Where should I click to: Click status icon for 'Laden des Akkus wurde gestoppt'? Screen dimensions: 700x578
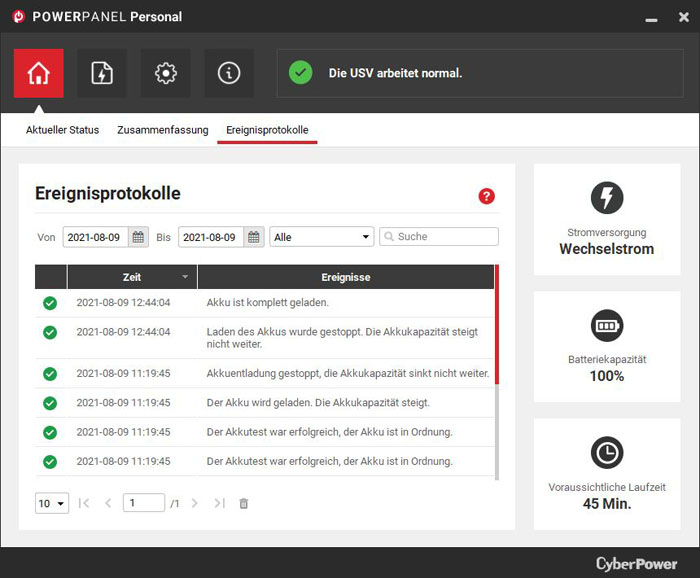pyautogui.click(x=50, y=333)
